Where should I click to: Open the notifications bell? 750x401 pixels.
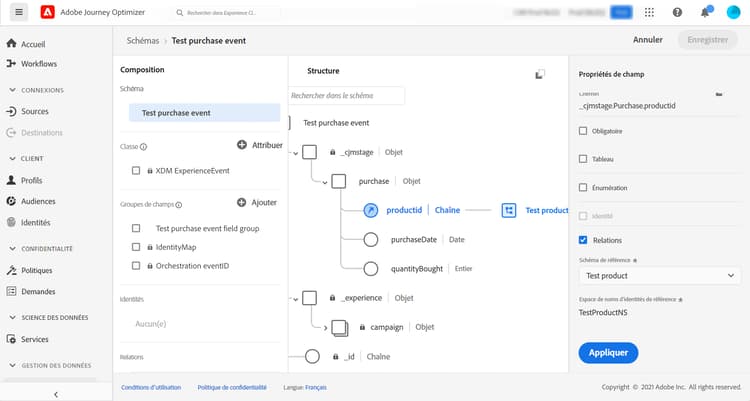click(705, 12)
